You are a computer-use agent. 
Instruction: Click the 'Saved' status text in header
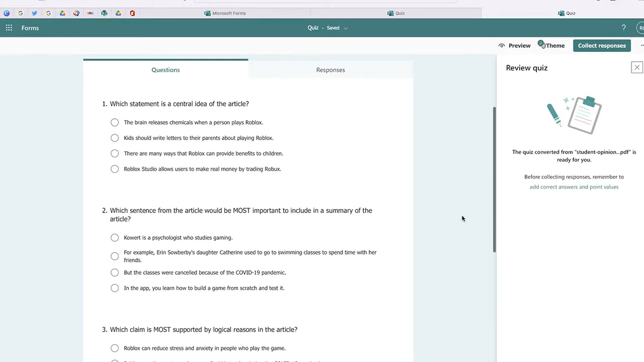[x=333, y=28]
